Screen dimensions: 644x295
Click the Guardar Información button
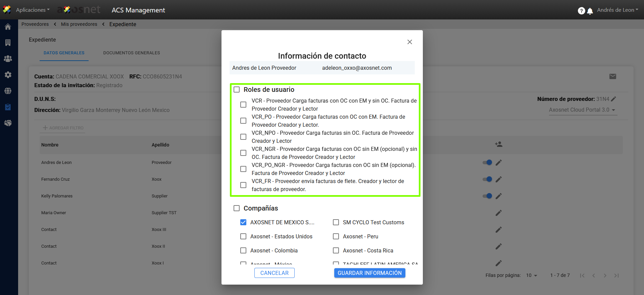click(369, 273)
